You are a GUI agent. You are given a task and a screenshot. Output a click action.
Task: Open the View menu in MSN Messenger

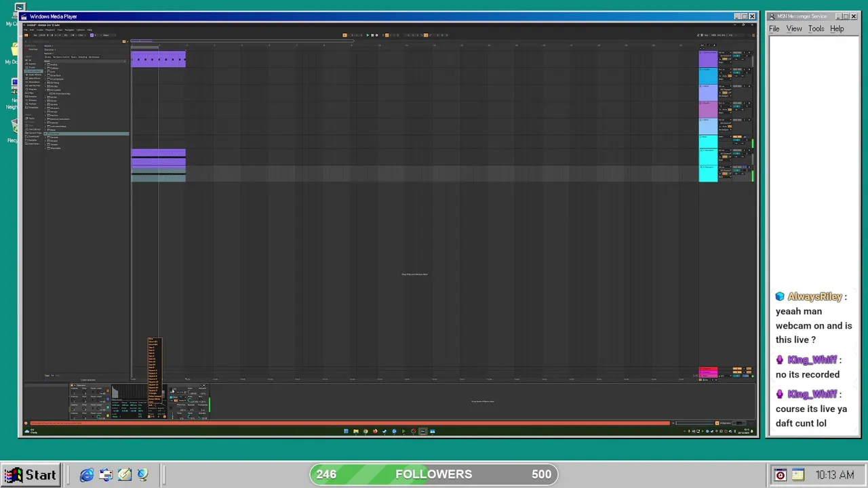[794, 29]
